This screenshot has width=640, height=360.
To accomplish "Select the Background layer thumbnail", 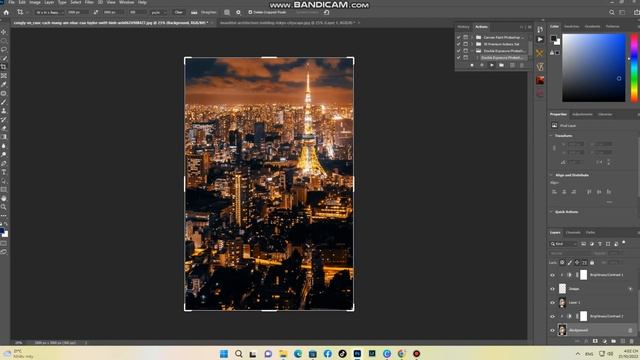I will coord(562,330).
